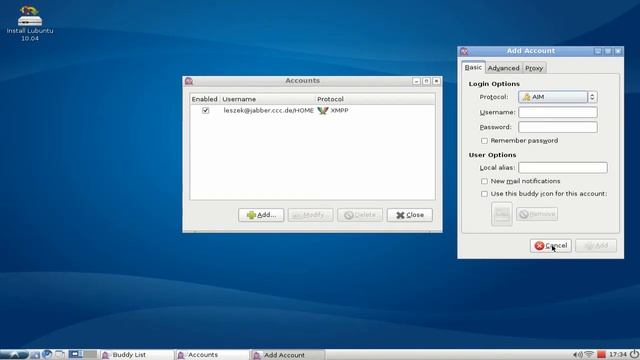This screenshot has height=360, width=640.
Task: Sort accounts by Protocol column header
Action: 375,99
